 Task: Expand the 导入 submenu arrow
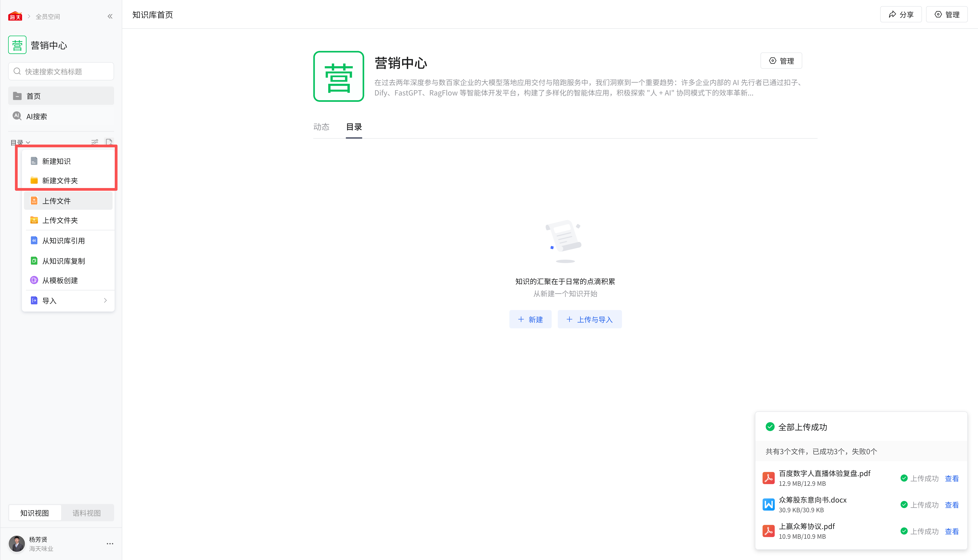coord(105,300)
